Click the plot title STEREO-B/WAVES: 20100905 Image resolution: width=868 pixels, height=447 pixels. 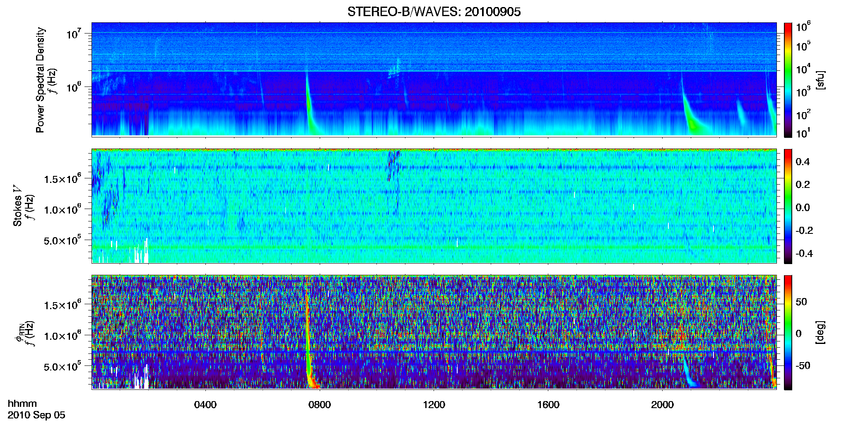tap(434, 12)
